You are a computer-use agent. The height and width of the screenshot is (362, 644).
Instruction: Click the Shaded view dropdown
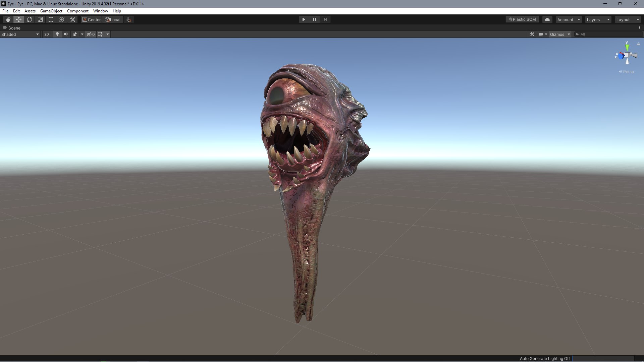coord(20,34)
